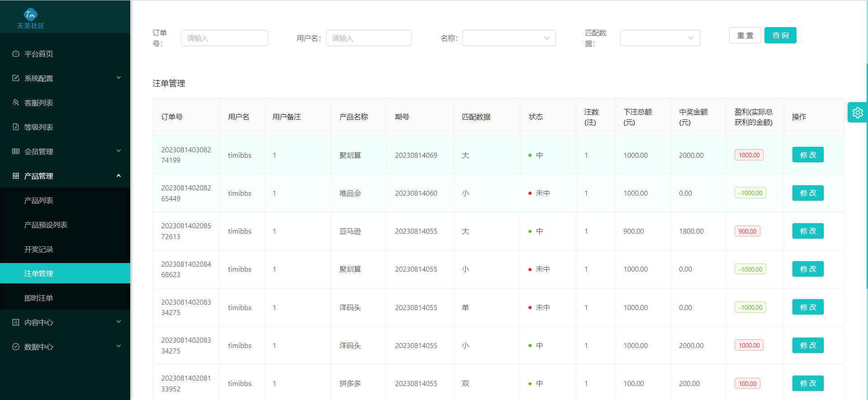This screenshot has height=400, width=868.
Task: Click the 会员管理 table icon
Action: click(x=16, y=151)
